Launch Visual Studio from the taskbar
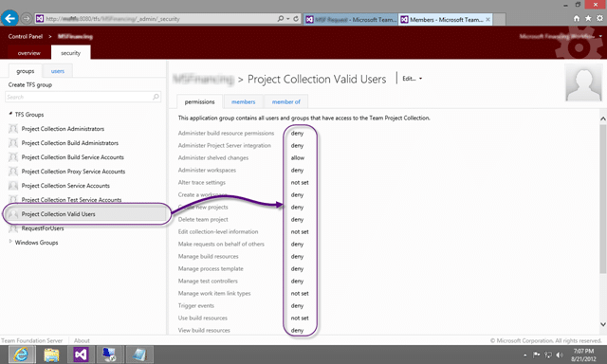Viewport: 607px width, 364px height. click(81, 355)
